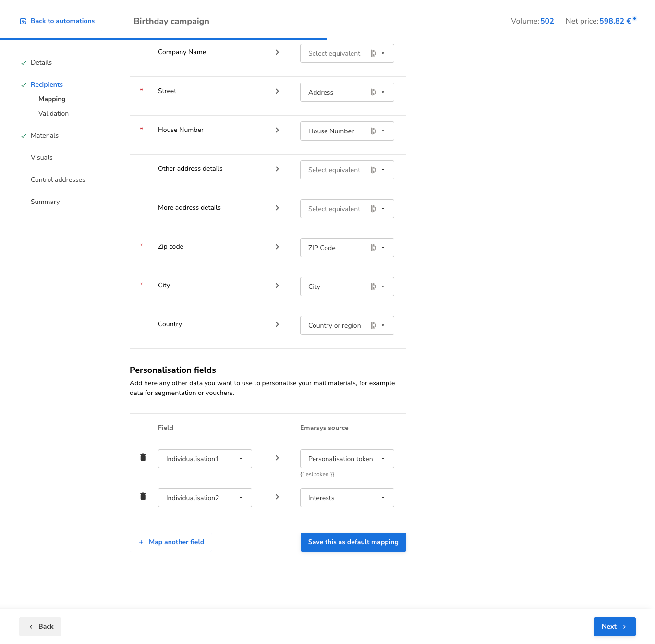Open the Personalisation token source dropdown
The height and width of the screenshot is (644, 655).
pos(383,459)
